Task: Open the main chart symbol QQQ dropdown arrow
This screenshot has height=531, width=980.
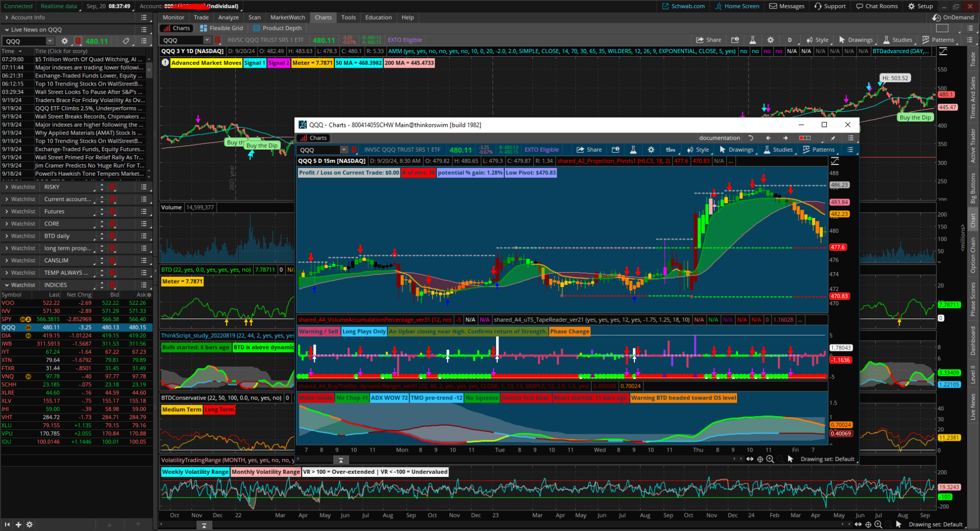Action: [x=207, y=40]
